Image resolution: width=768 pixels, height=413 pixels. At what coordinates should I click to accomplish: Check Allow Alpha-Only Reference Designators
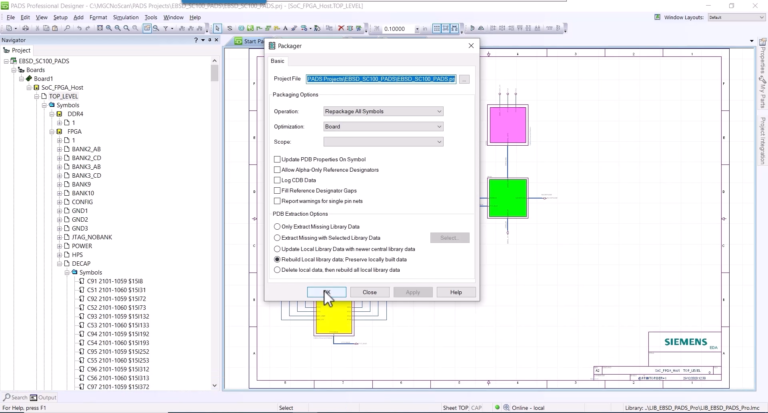277,170
